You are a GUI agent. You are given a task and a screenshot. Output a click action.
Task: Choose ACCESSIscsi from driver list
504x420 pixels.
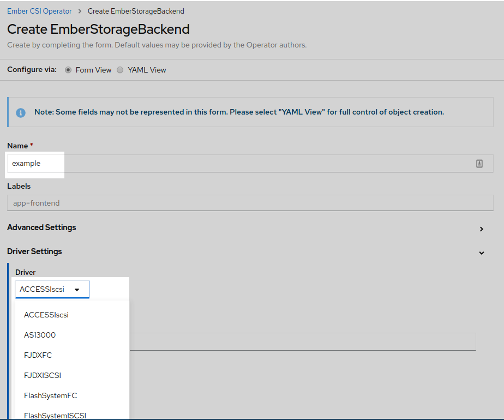[x=46, y=315]
